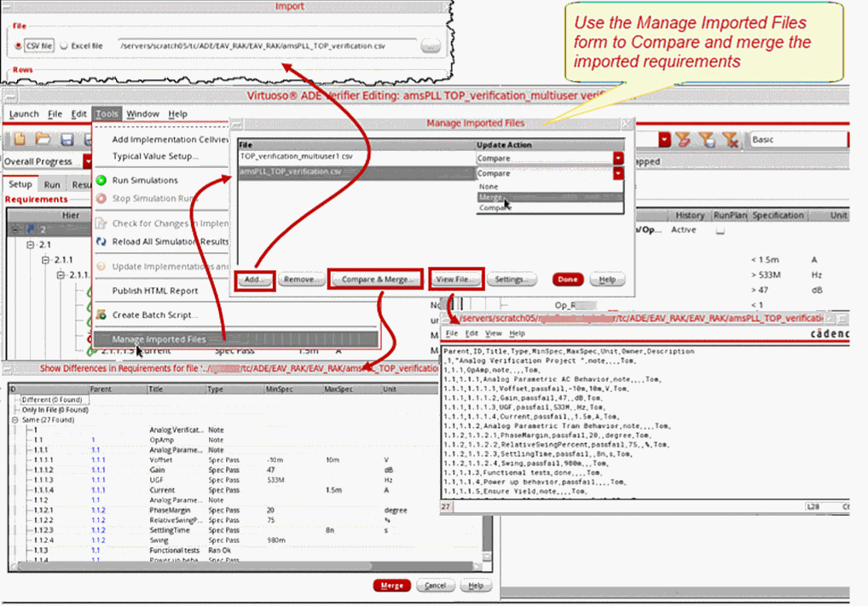Switch to the Setup tab
The image size is (868, 606).
coord(20,184)
